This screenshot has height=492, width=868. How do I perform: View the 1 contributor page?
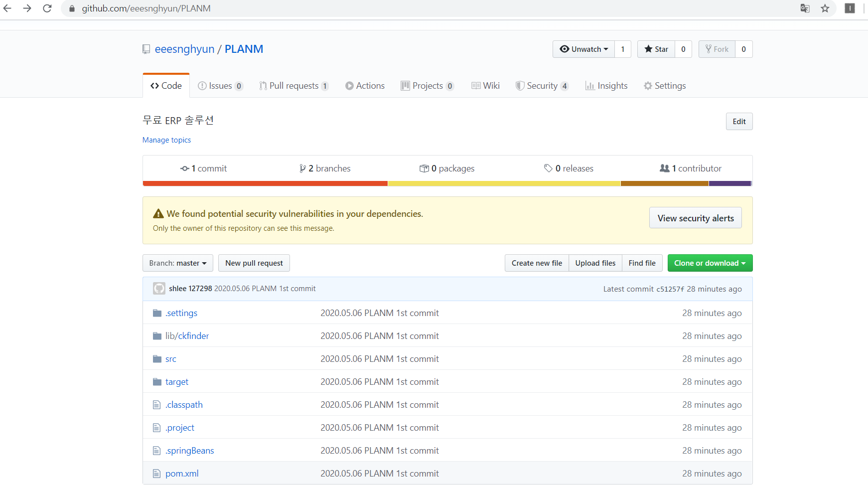tap(691, 168)
